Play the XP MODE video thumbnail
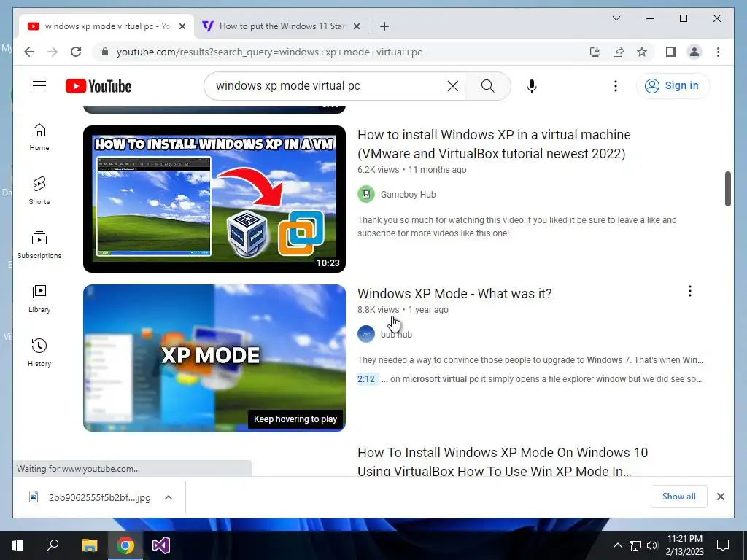Image resolution: width=747 pixels, height=560 pixels. [x=214, y=358]
